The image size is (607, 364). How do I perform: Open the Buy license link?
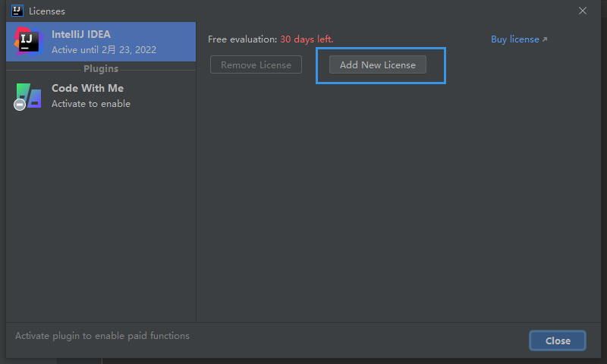pos(514,39)
